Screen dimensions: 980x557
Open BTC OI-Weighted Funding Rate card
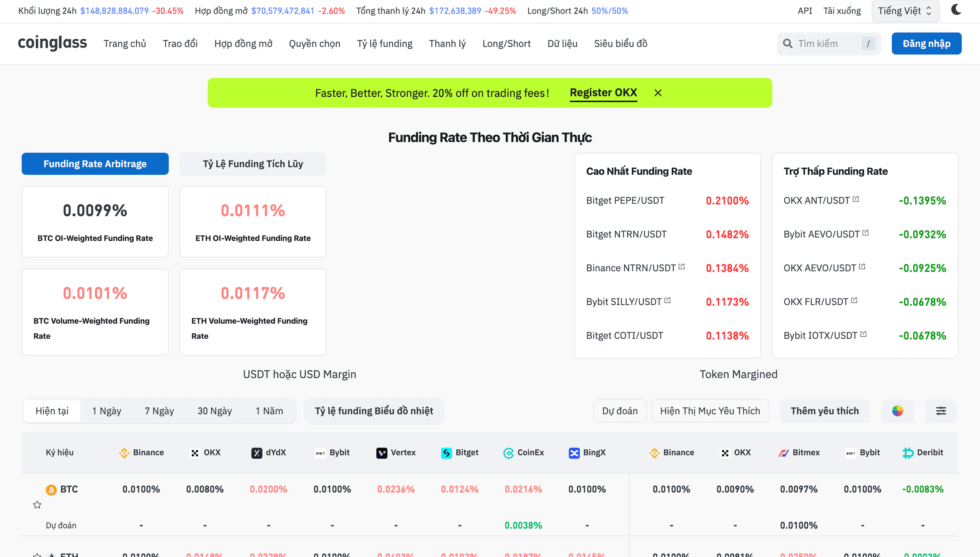[x=95, y=221]
